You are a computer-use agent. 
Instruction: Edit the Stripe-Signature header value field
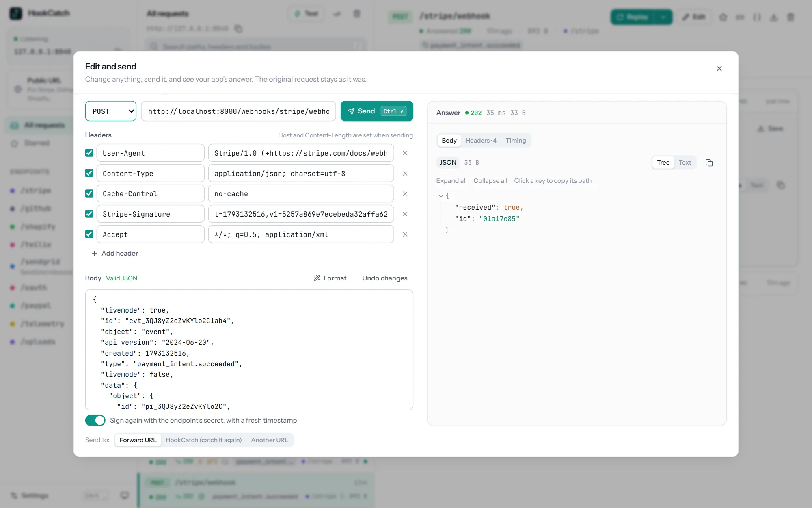[301, 214]
